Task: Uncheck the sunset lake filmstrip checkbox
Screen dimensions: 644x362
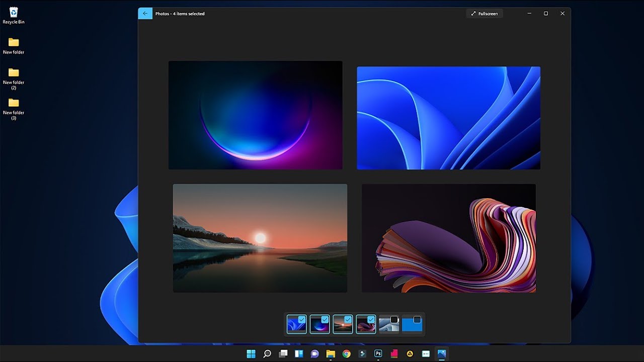Action: click(348, 319)
